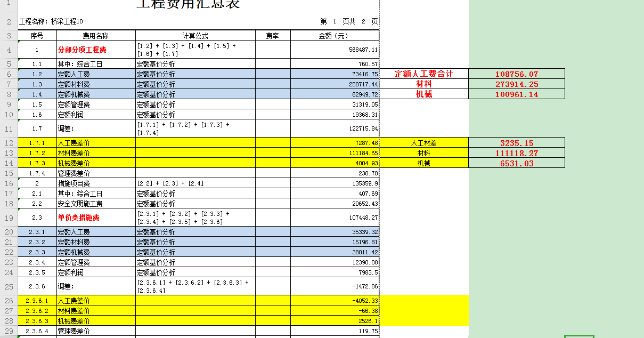Select row header 4
Image resolution: width=644 pixels, height=338 pixels.
point(9,50)
